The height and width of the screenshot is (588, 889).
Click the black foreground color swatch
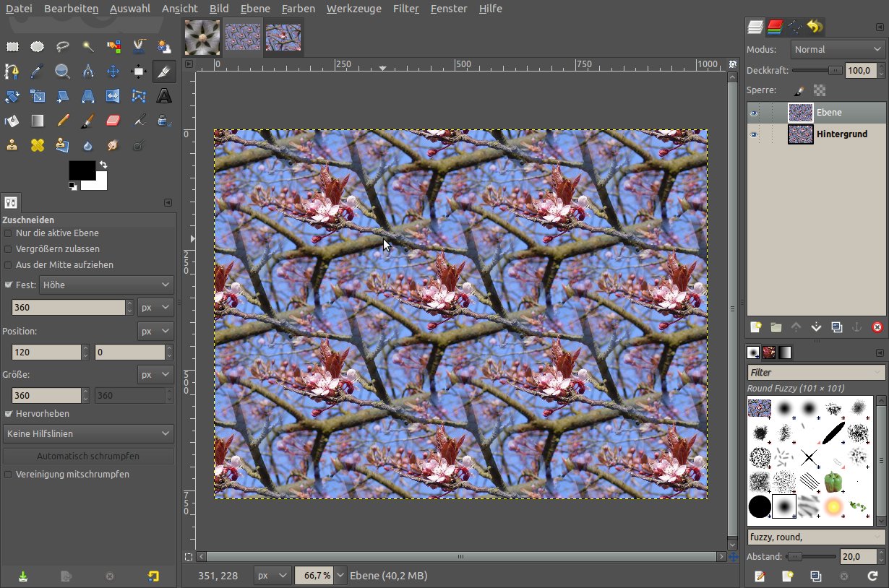(81, 170)
